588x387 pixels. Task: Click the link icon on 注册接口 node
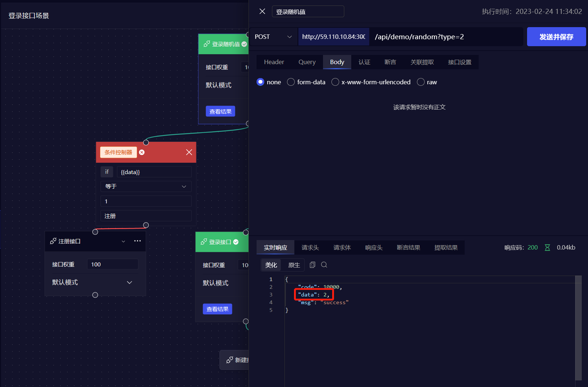(53, 241)
